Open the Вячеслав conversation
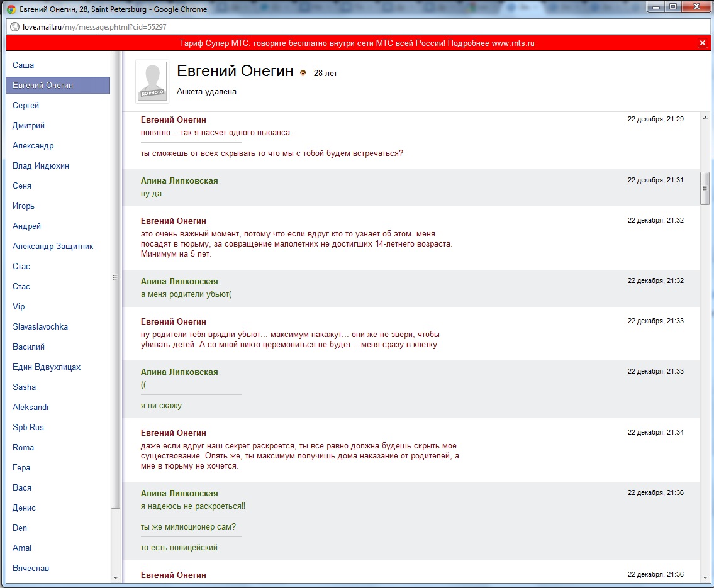Image resolution: width=714 pixels, height=588 pixels. tap(30, 568)
